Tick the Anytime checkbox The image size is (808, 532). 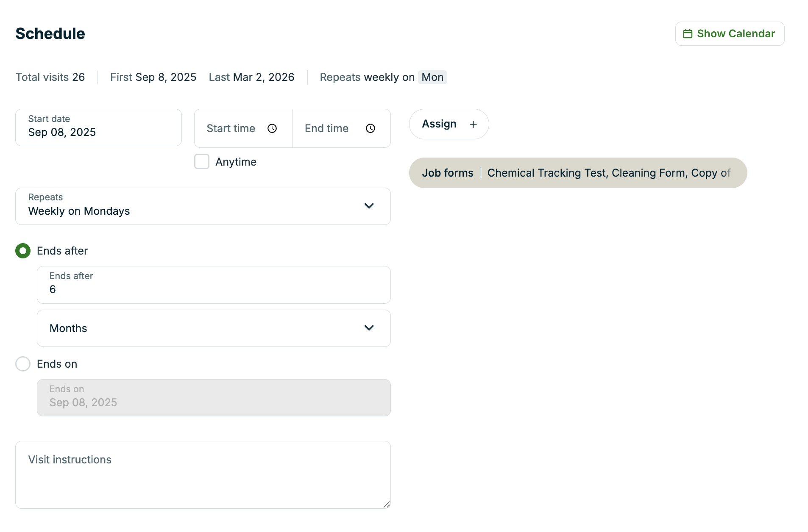pos(202,162)
